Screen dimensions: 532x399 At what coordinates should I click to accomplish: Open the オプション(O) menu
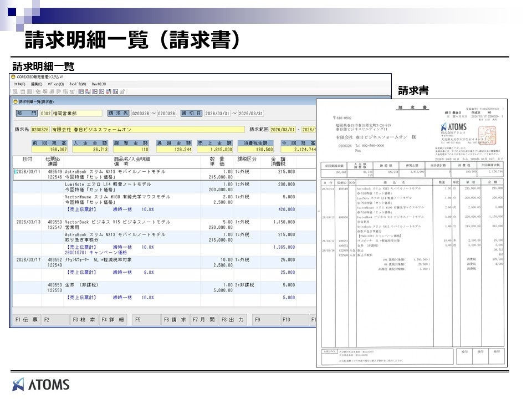pos(55,84)
